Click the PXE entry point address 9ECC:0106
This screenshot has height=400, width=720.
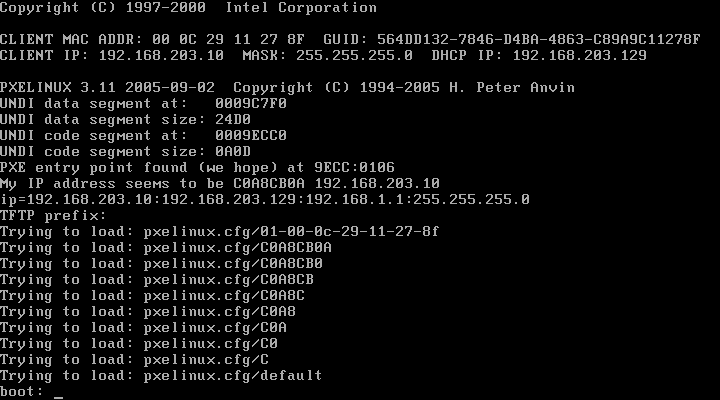354,167
